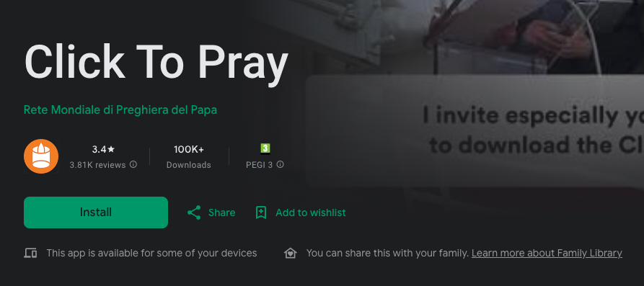
Task: Click the Family Library house icon
Action: tap(291, 253)
